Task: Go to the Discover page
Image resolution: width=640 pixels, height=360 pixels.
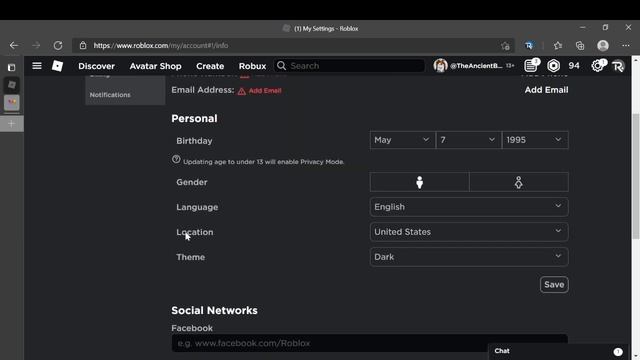Action: 97,66
